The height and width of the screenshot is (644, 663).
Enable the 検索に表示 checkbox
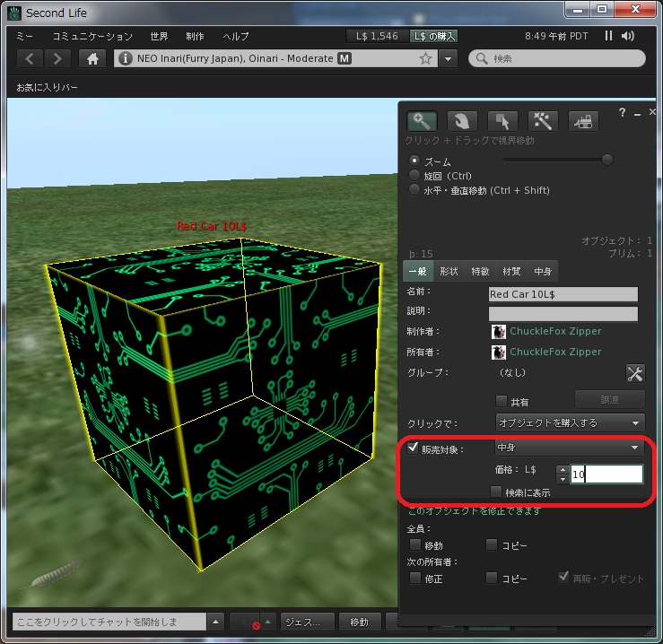[x=495, y=492]
